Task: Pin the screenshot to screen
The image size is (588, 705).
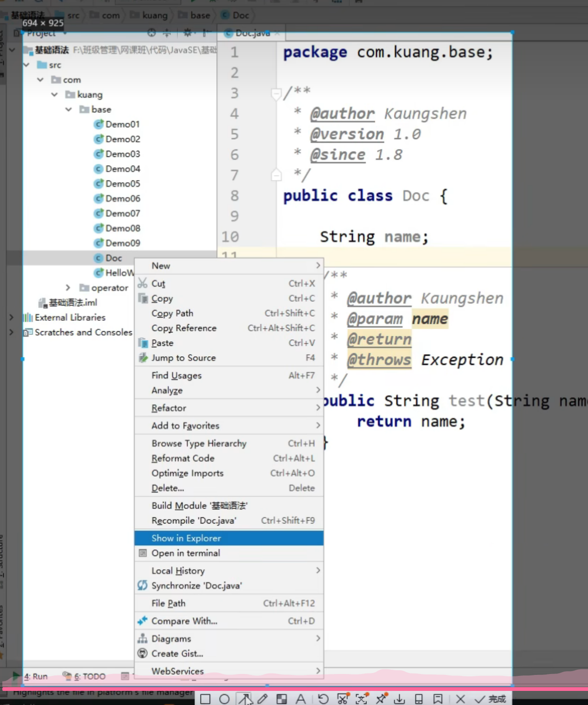Action: pyautogui.click(x=381, y=699)
